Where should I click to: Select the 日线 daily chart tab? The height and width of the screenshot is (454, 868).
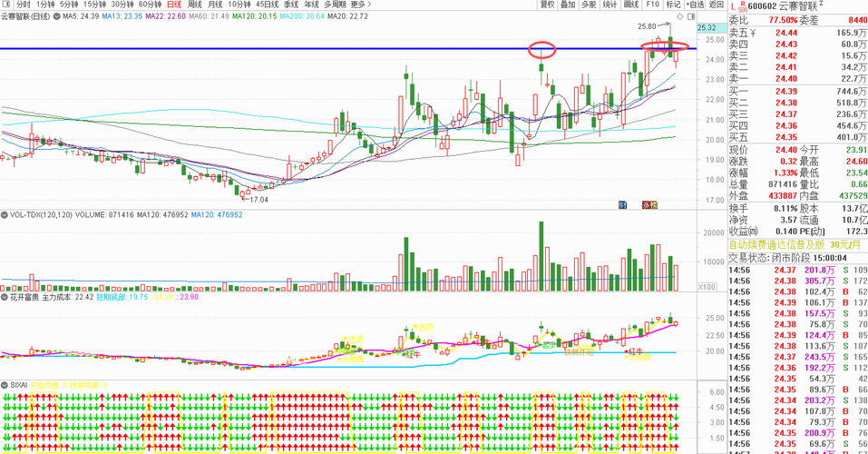pos(174,5)
